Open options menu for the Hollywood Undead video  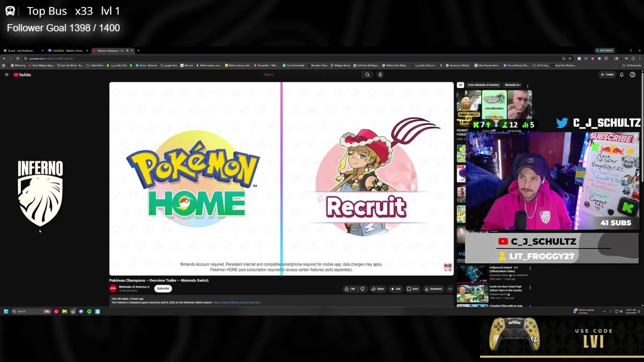(530, 268)
